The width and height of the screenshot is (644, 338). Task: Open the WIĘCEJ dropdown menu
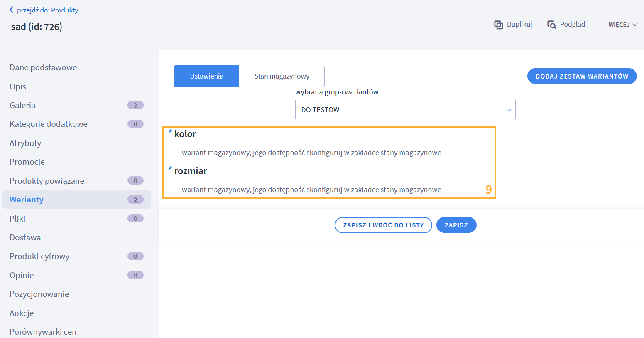click(622, 25)
